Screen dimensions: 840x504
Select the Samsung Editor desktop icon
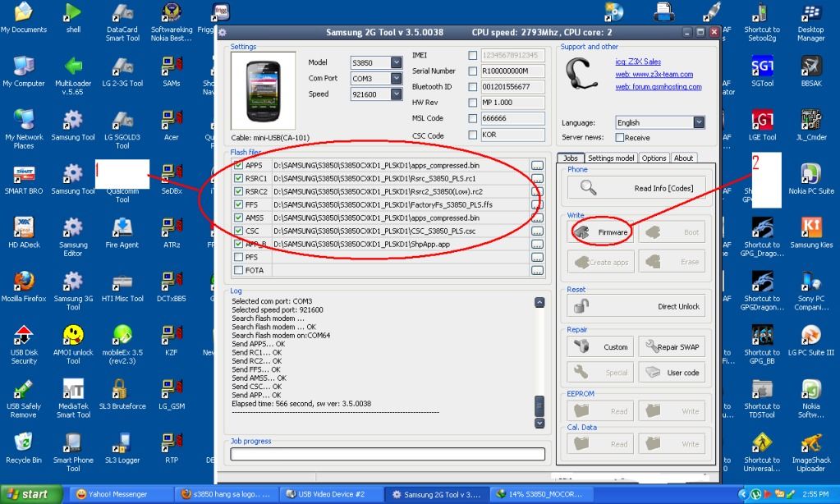(73, 237)
